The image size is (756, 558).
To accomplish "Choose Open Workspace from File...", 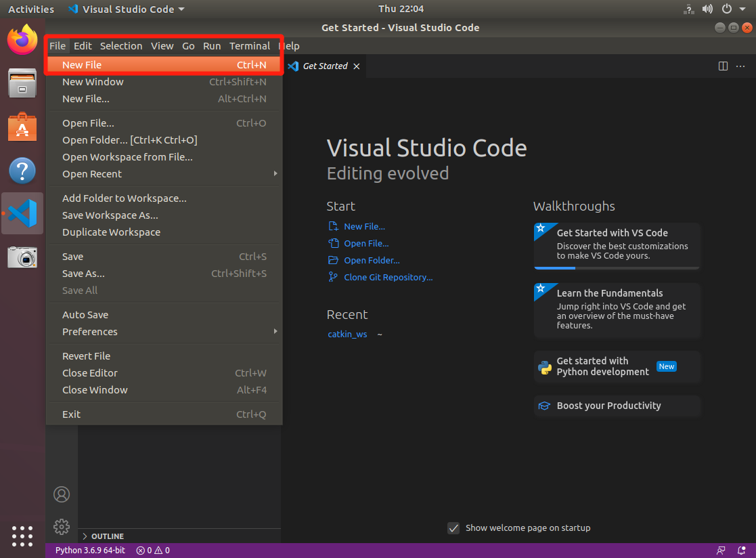I will point(164,157).
